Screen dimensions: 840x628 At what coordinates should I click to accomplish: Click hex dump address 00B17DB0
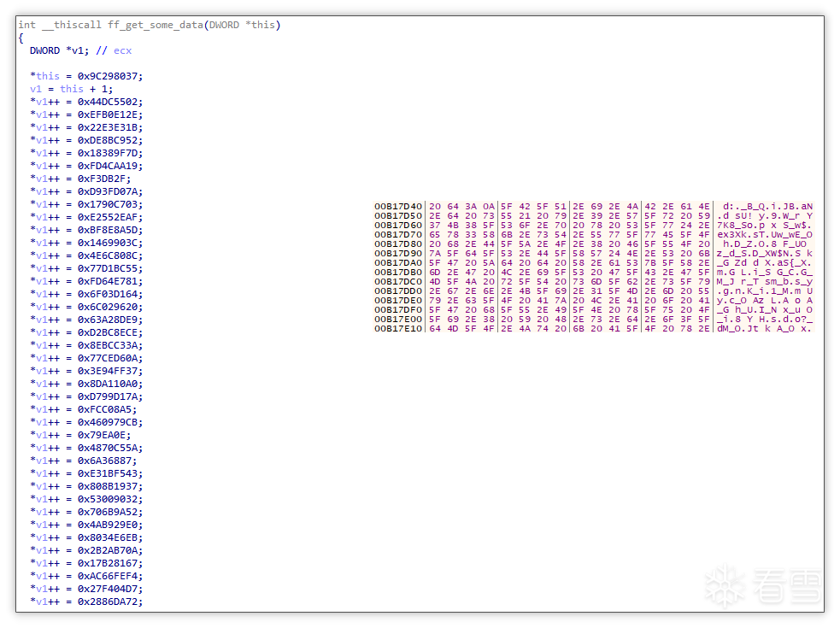point(398,273)
